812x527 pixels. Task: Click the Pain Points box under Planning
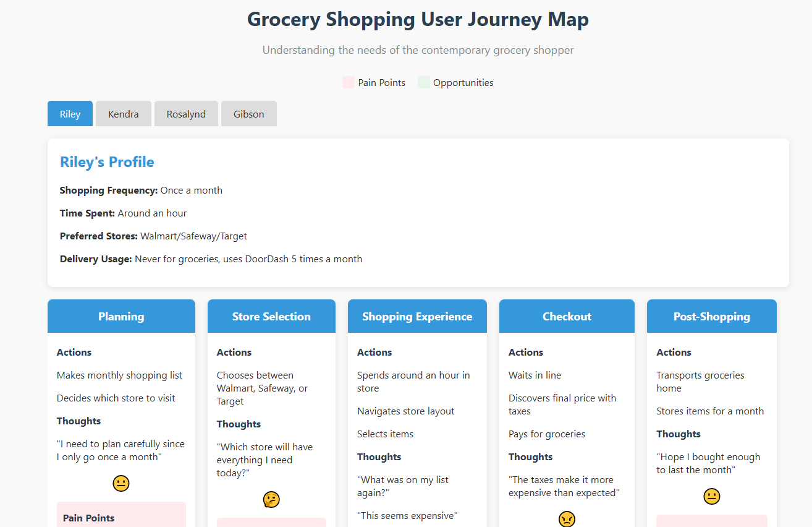tap(121, 514)
